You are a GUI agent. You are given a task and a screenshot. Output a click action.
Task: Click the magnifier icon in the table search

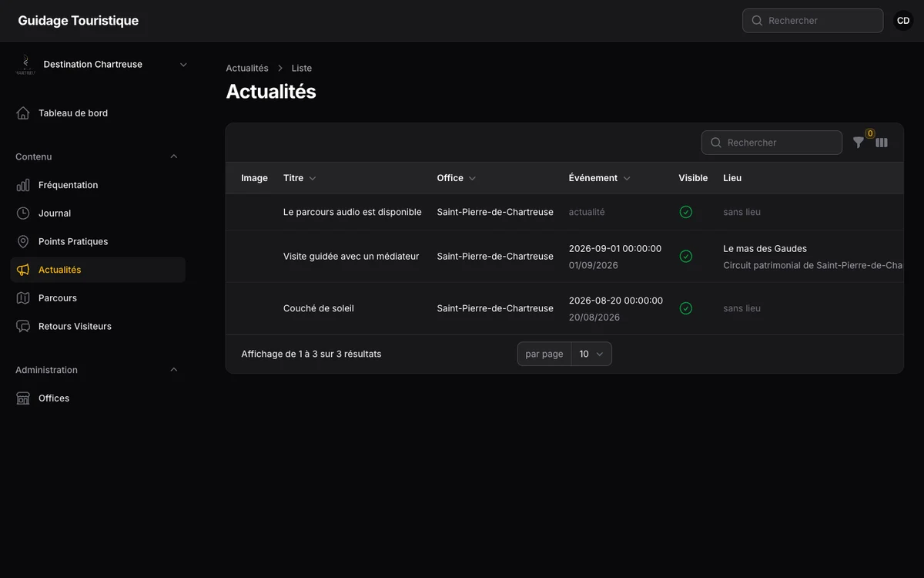click(x=716, y=143)
